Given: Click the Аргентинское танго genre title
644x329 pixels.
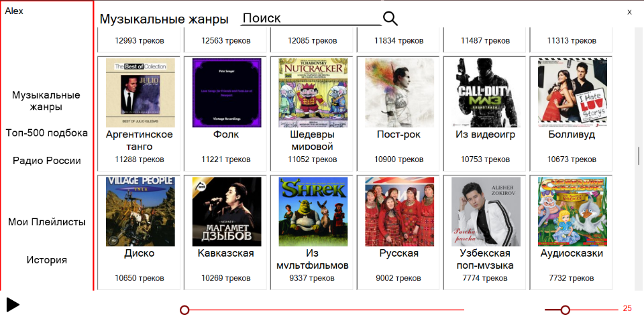Looking at the screenshot, I should click(140, 140).
